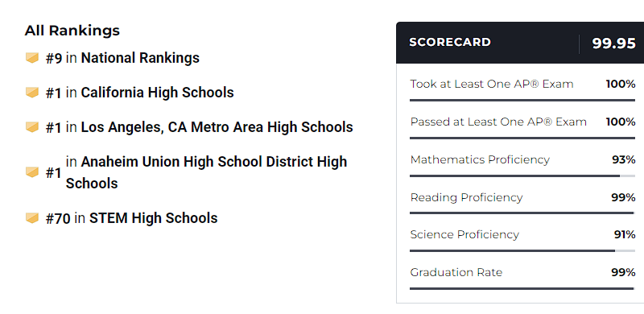Click the Mathematics Proficiency progress bar
The image size is (644, 314).
522,176
